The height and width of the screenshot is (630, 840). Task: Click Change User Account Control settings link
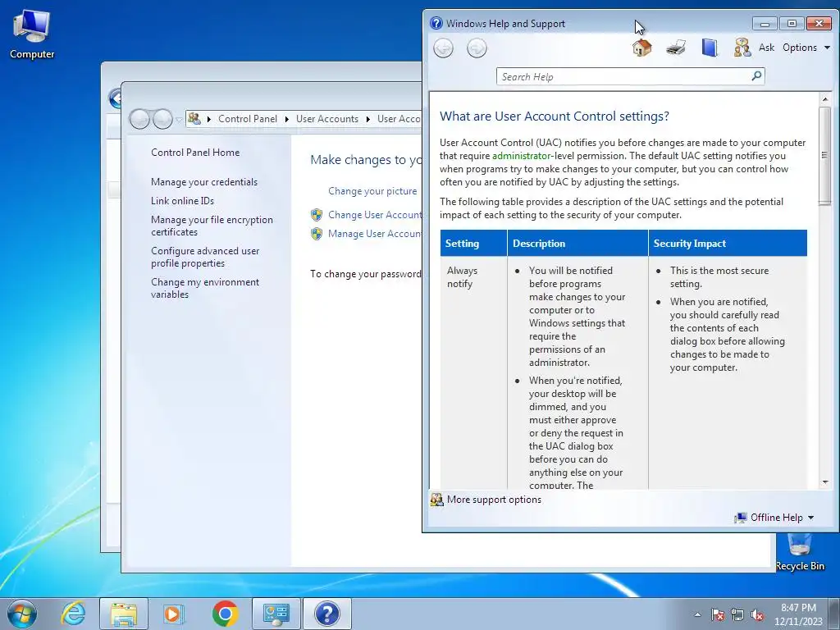[x=374, y=215]
